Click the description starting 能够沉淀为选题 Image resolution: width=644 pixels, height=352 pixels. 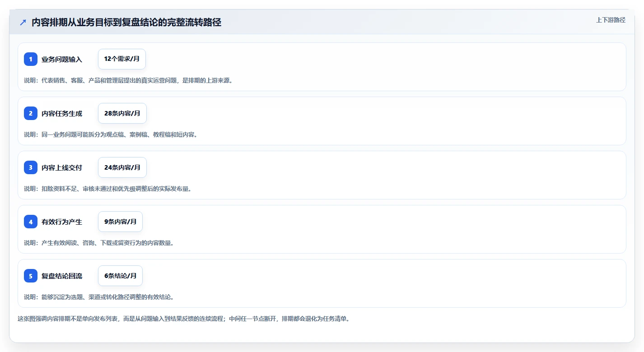click(99, 297)
